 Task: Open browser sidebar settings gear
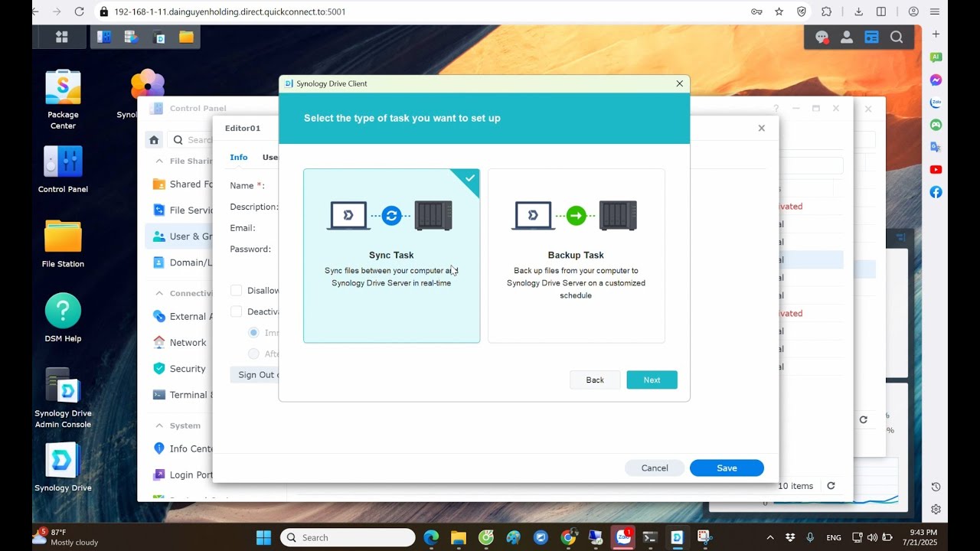pyautogui.click(x=936, y=510)
